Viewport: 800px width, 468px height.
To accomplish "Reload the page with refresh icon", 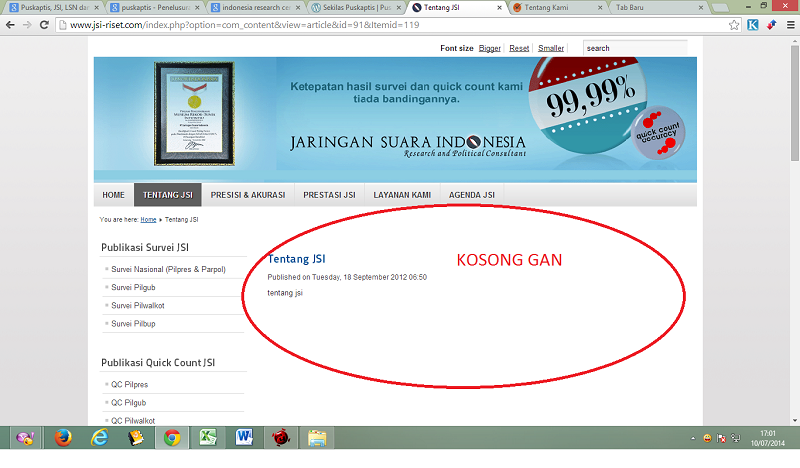I will click(x=44, y=24).
